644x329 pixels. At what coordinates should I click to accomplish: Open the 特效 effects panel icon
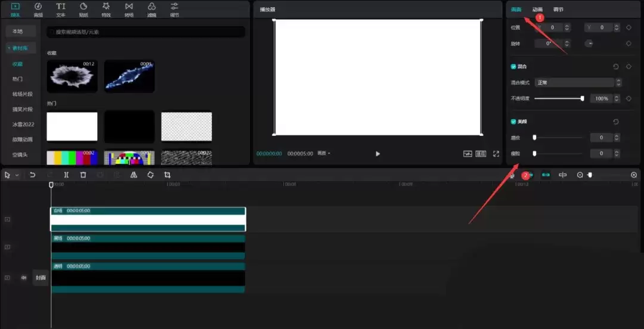pos(106,9)
